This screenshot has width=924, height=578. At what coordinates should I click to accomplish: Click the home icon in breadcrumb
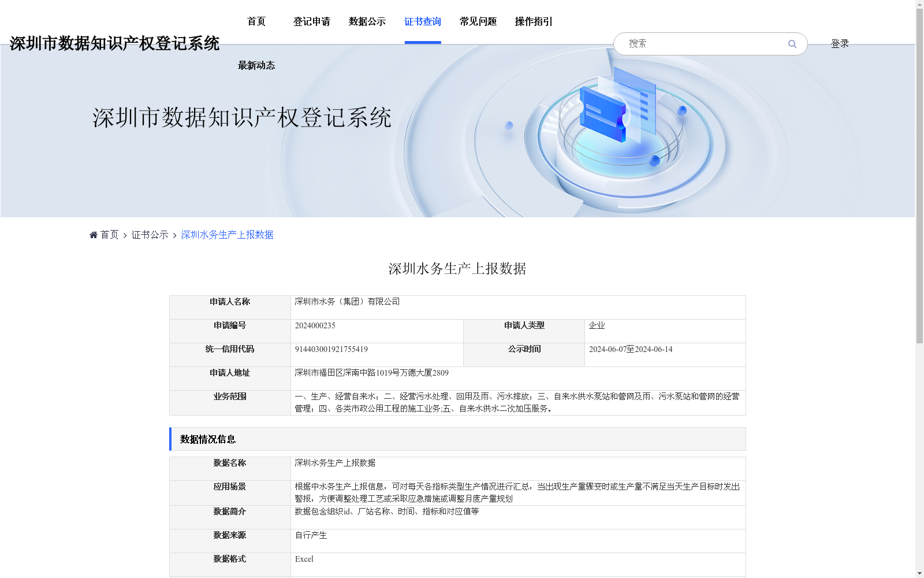[x=94, y=235]
